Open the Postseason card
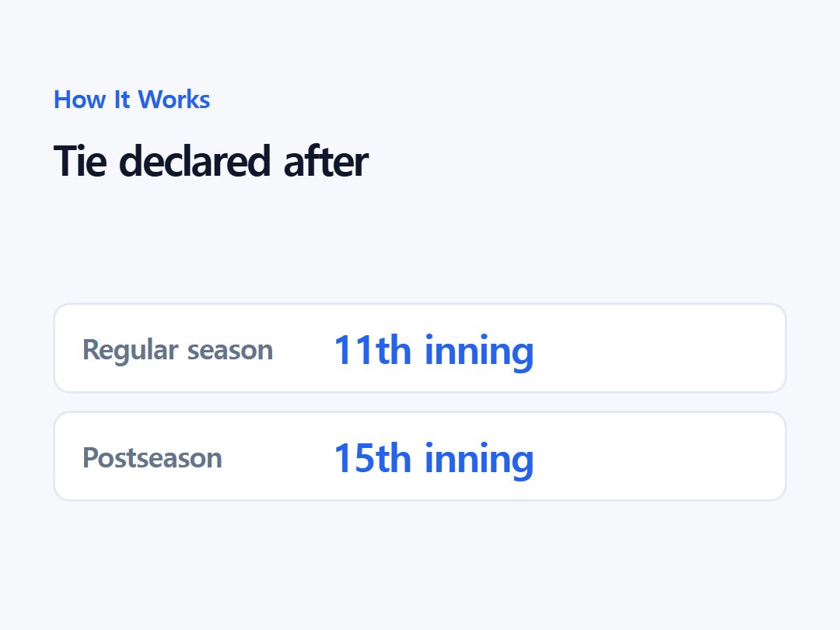Image resolution: width=840 pixels, height=630 pixels. [420, 457]
